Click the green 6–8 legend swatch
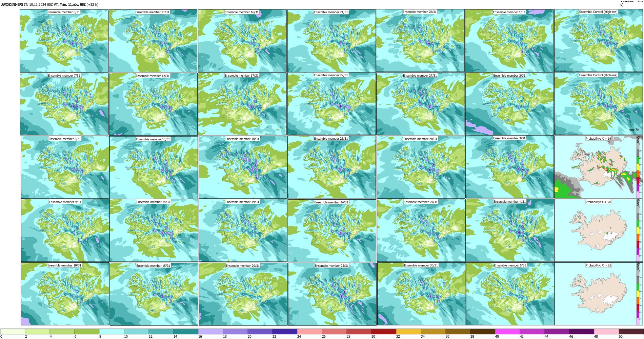Screen dimensions: 644x339 87,332
